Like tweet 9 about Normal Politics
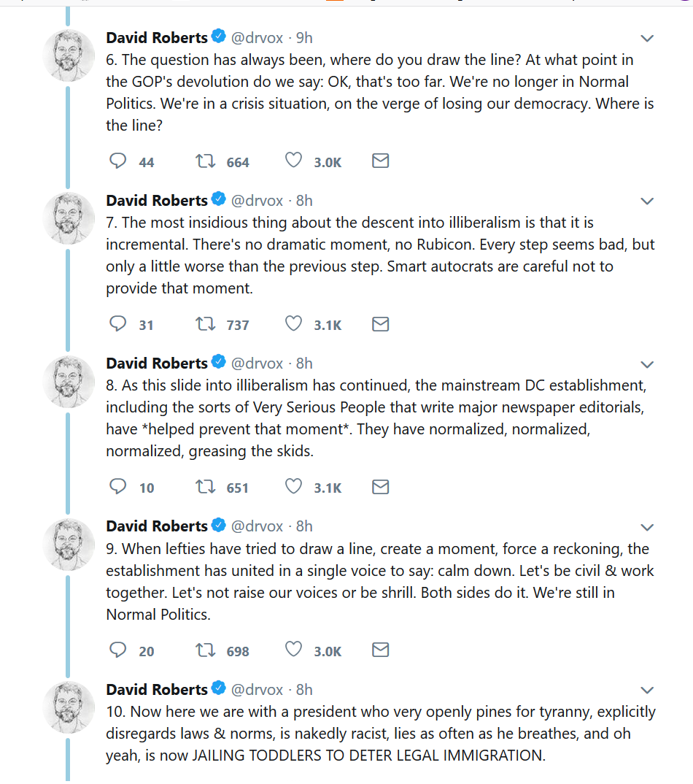693x784 pixels. (293, 650)
